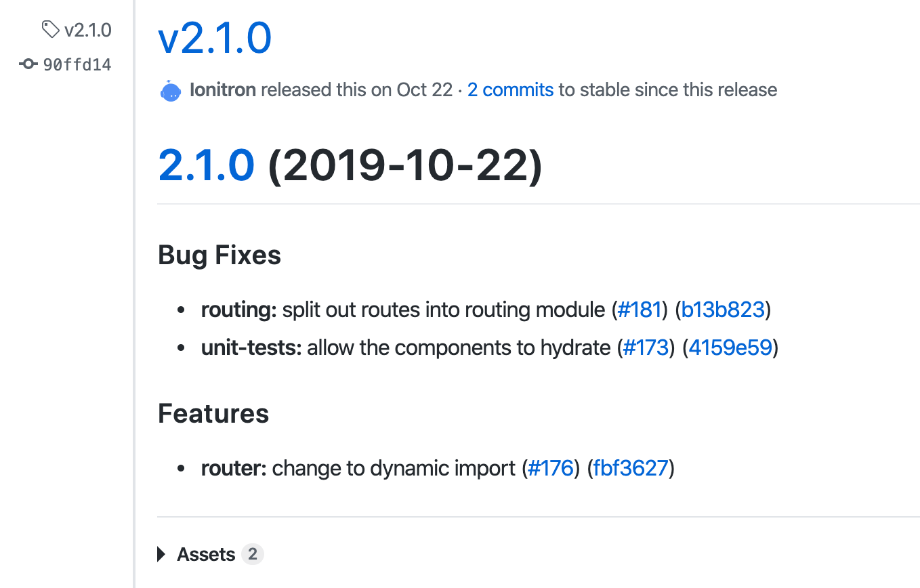Click commit link fbf3627

click(x=630, y=467)
